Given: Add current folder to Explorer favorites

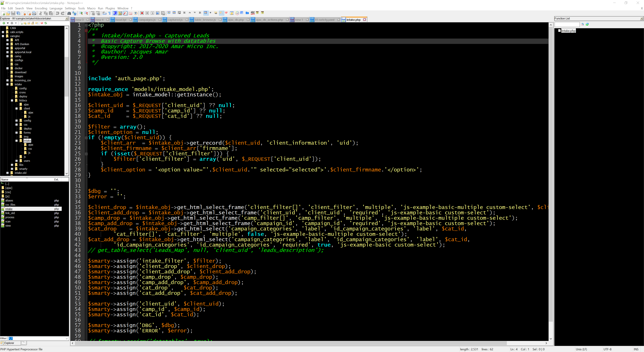Looking at the screenshot, I should [x=42, y=23].
